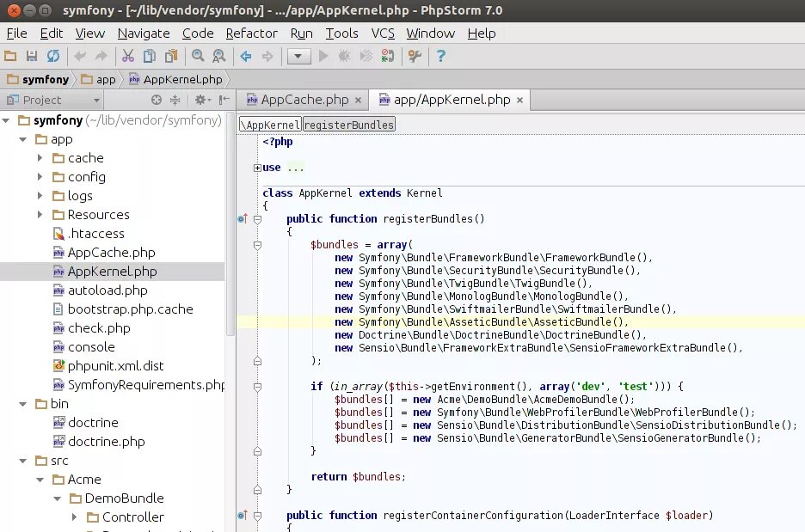Open the Project view dropdown

click(x=96, y=101)
